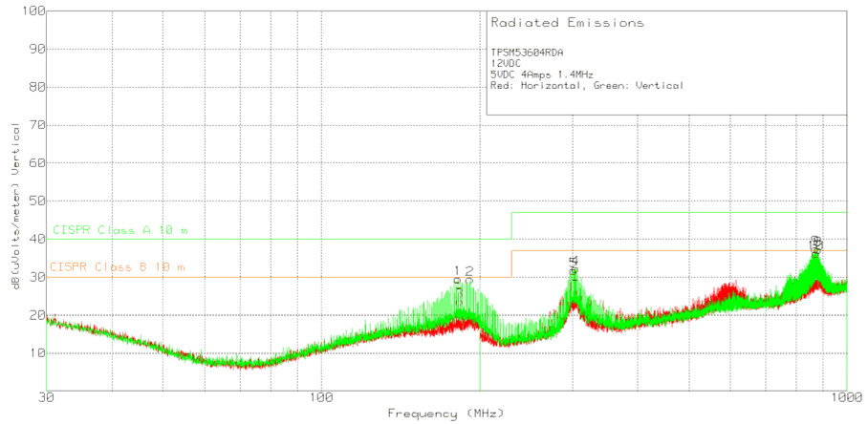The width and height of the screenshot is (868, 424).
Task: Select peak marker "2" above the trace
Action: (x=468, y=270)
